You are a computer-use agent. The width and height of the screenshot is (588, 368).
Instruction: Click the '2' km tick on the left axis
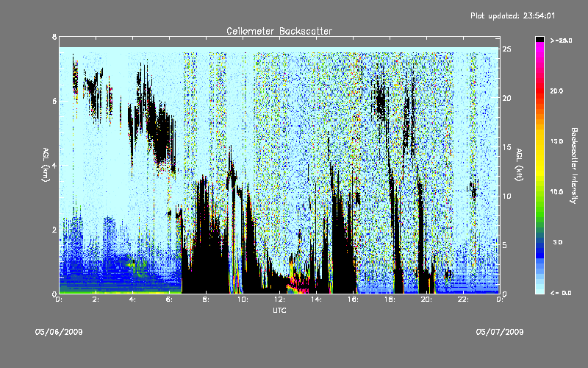(54, 230)
